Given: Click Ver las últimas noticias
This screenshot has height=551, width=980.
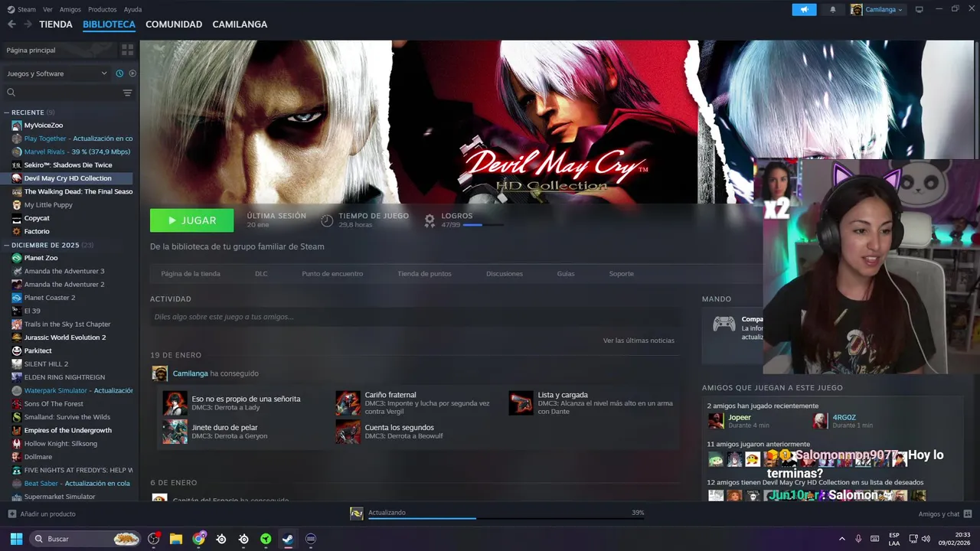Looking at the screenshot, I should point(639,341).
